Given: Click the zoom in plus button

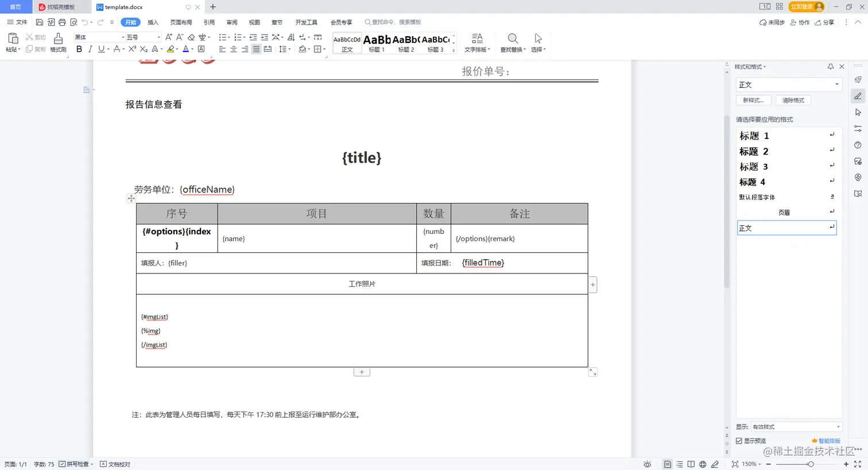Looking at the screenshot, I should tap(846, 464).
